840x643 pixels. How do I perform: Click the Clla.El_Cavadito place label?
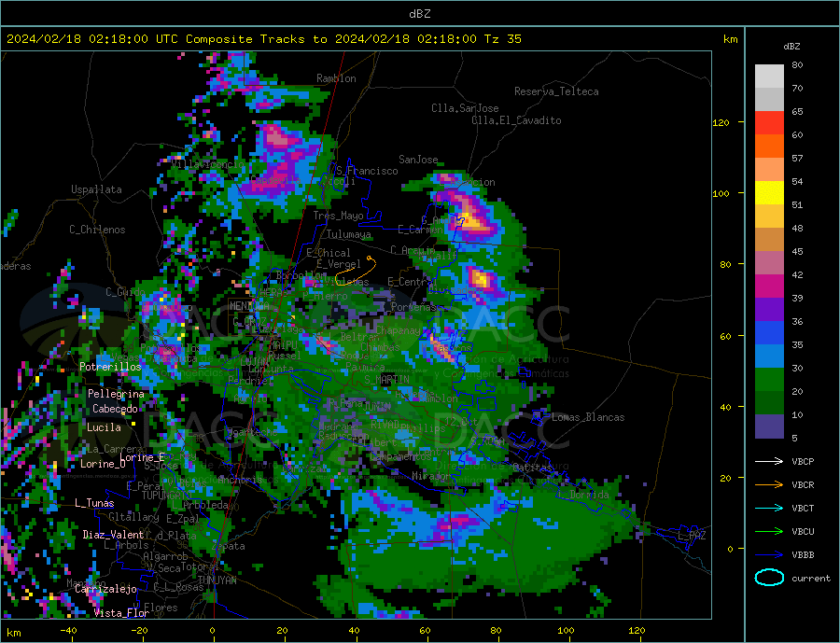[x=516, y=120]
